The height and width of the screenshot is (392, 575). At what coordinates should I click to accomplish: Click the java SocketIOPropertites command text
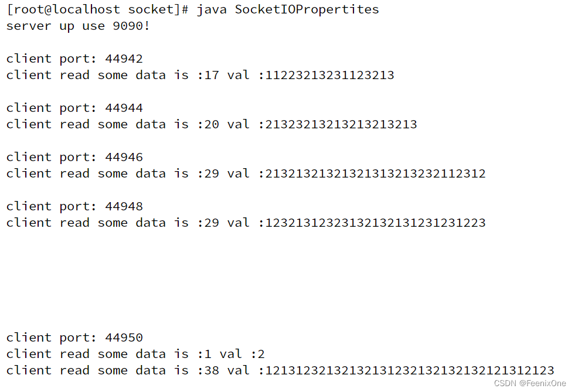click(288, 9)
